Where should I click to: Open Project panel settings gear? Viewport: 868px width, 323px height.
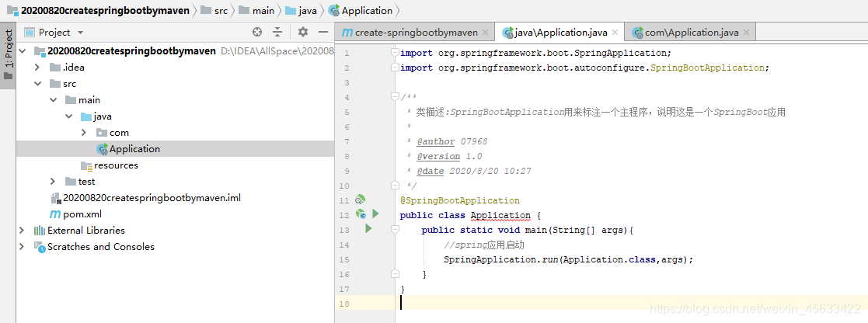point(303,32)
